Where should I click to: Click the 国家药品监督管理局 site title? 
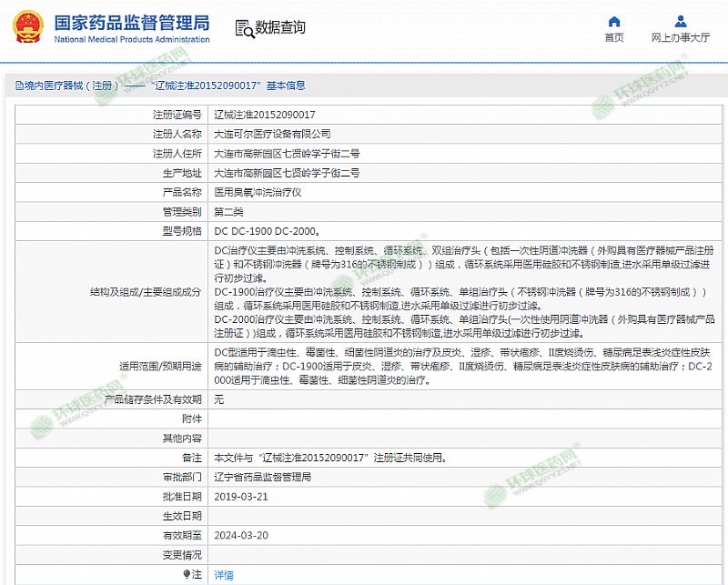coord(132,22)
